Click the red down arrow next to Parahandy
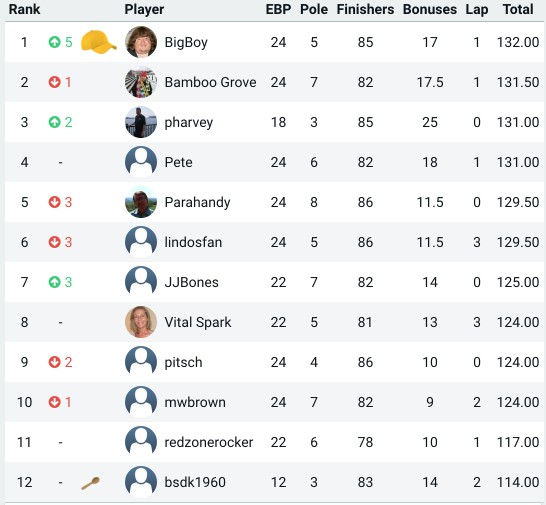546x505 pixels. 54,202
